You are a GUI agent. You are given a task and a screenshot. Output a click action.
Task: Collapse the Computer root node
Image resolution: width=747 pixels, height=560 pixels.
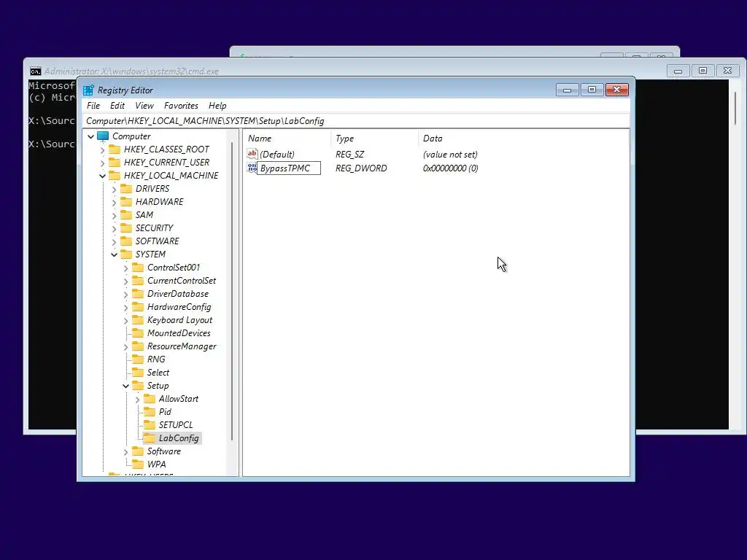click(91, 136)
